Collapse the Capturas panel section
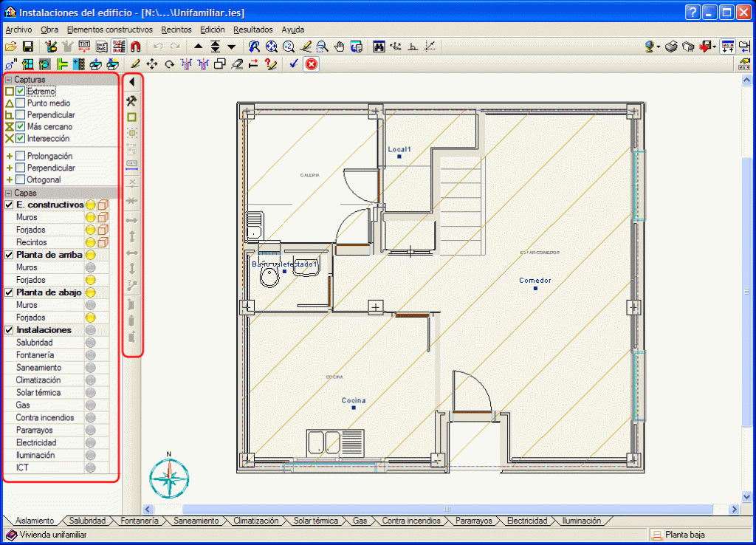 click(9, 80)
